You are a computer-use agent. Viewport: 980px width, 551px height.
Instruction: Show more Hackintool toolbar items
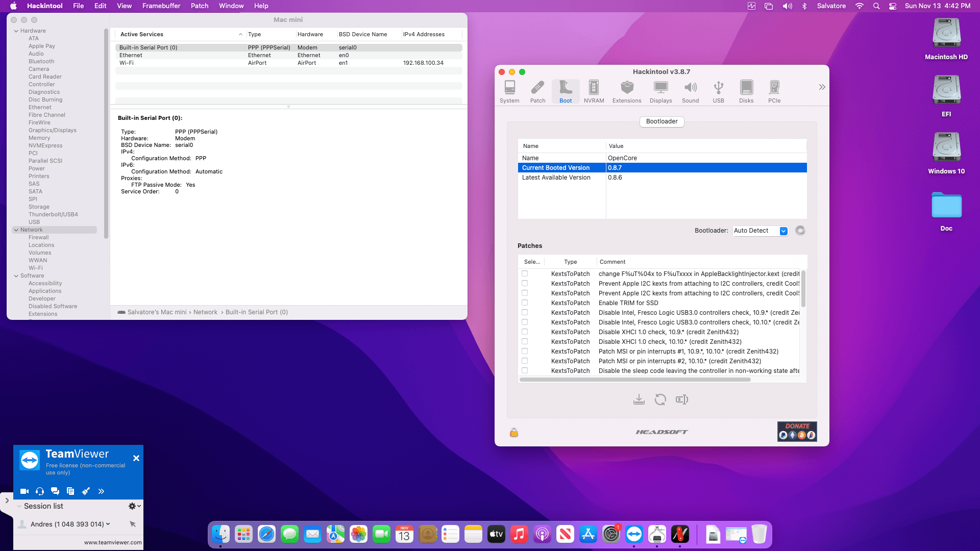(x=822, y=87)
